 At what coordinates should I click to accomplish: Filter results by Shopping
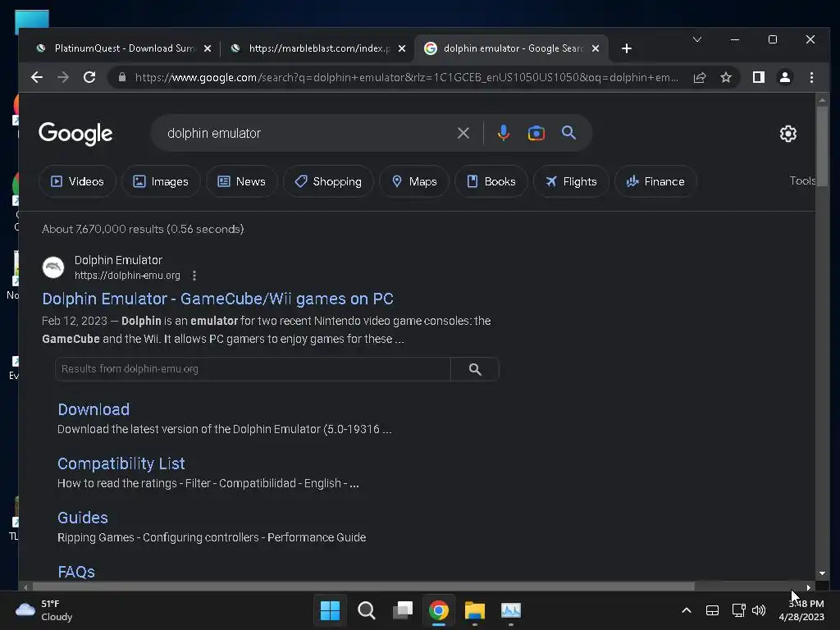[x=328, y=181]
